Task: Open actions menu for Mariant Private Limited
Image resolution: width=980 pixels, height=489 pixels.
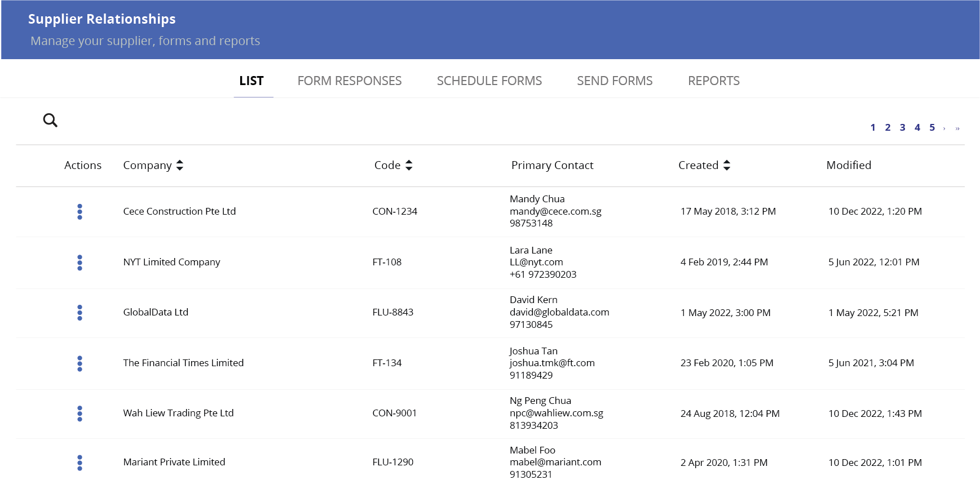Action: click(x=80, y=463)
